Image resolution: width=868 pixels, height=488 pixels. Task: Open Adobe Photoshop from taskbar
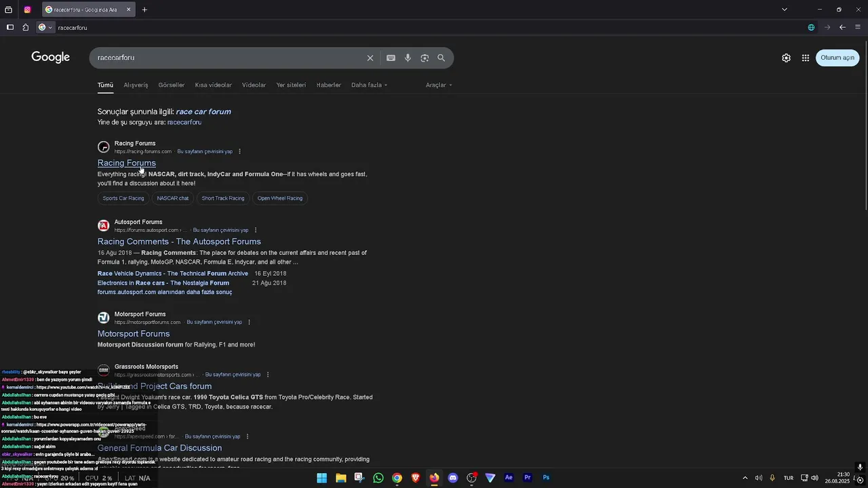pyautogui.click(x=546, y=478)
